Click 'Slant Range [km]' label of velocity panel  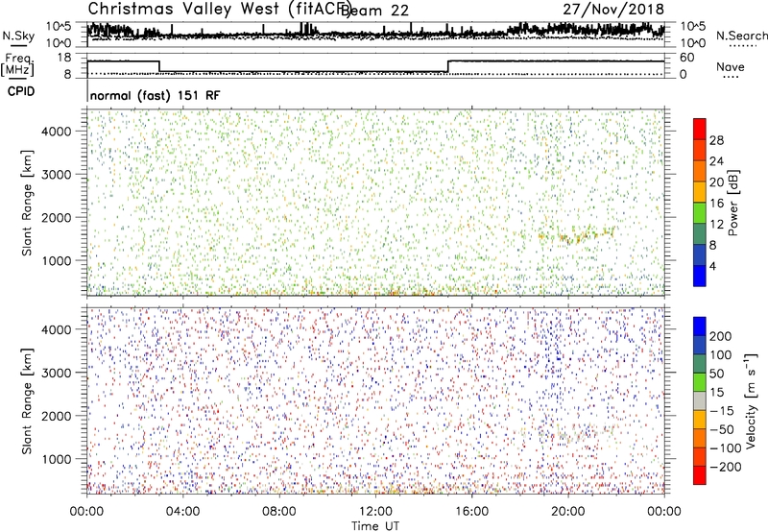pos(27,401)
